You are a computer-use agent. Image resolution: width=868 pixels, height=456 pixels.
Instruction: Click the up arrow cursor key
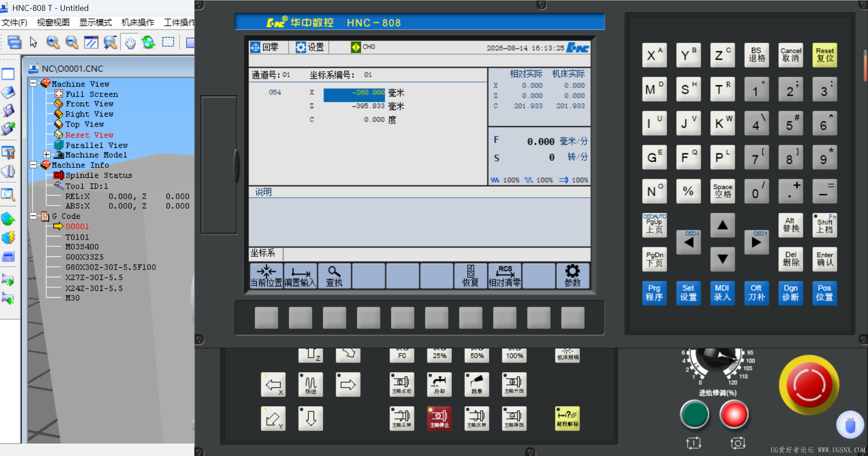[x=722, y=225]
